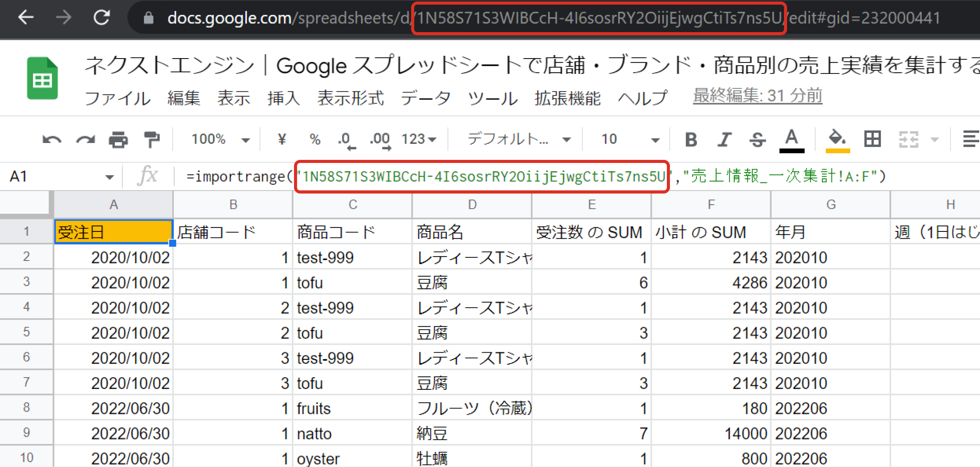Toggle strikethrough formatting

pos(758,140)
